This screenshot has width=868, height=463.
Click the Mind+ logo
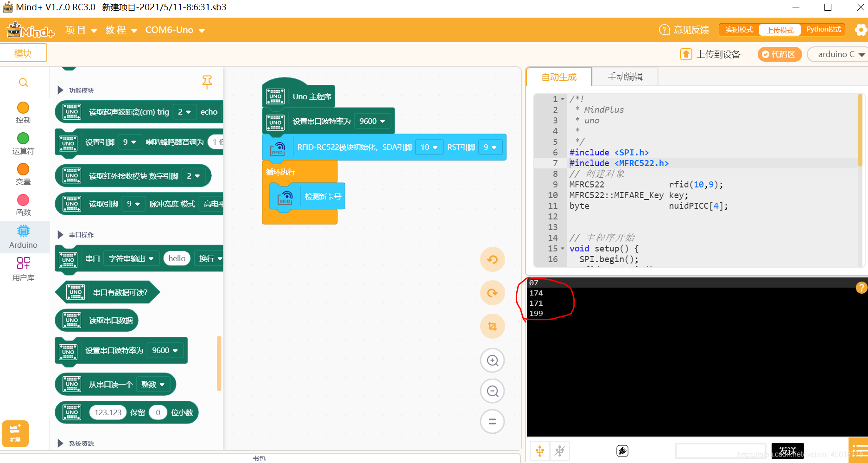31,30
